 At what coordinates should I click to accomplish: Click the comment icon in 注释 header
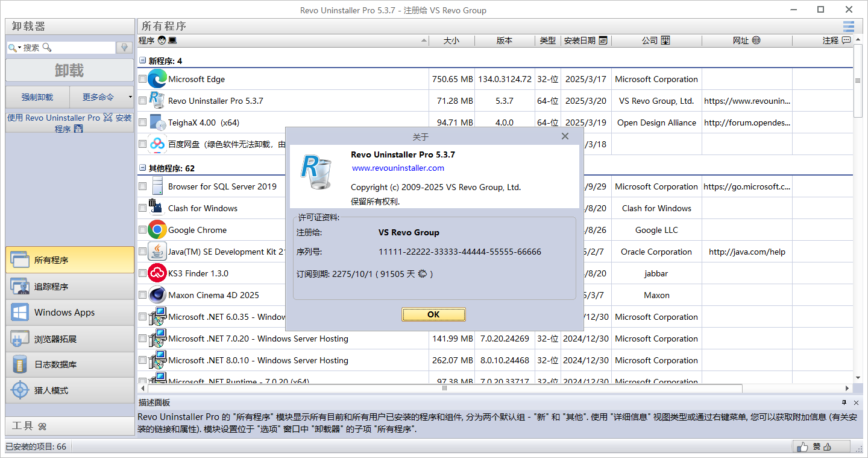point(846,40)
